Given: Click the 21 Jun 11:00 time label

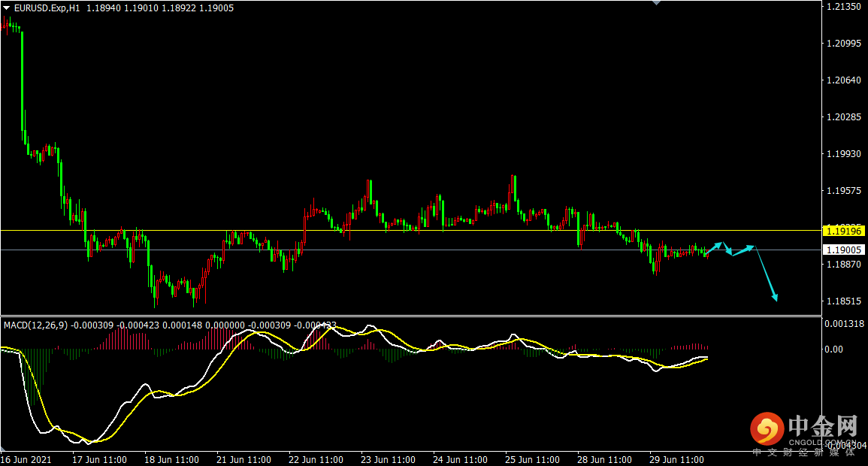Looking at the screenshot, I should pos(243,459).
